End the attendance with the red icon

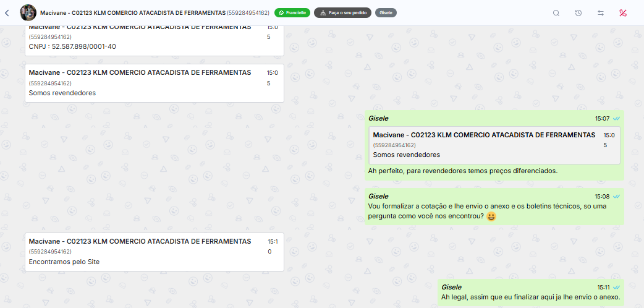[x=623, y=13]
